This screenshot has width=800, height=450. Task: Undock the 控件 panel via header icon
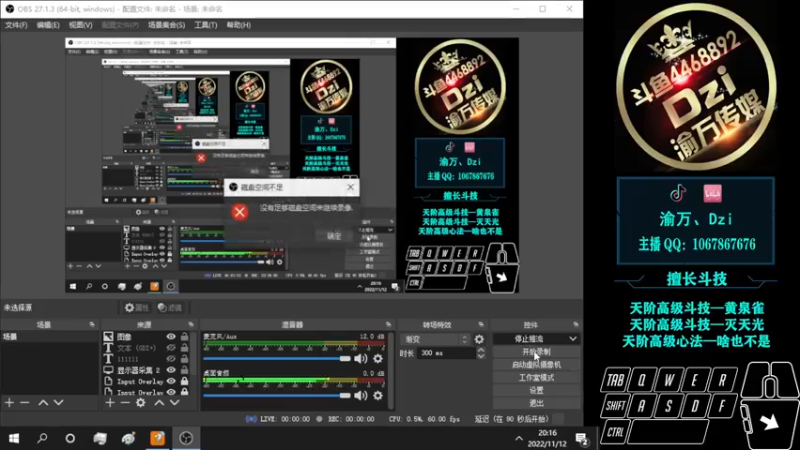pos(576,324)
